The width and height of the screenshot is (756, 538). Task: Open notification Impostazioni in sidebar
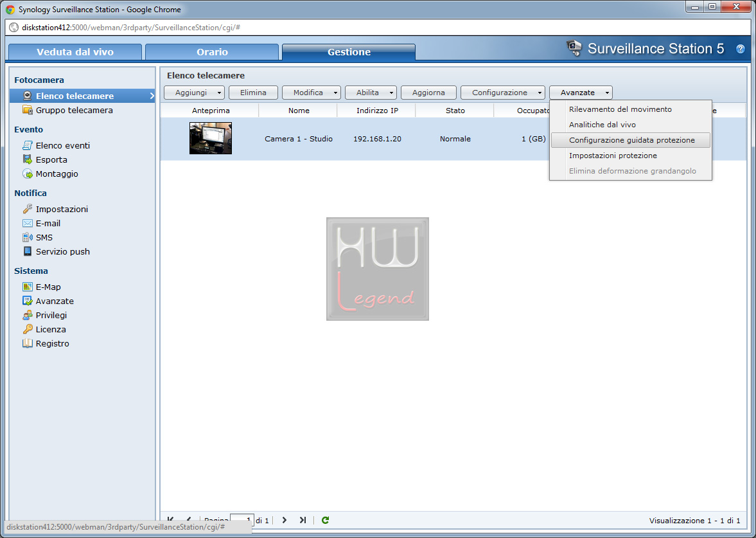pyautogui.click(x=62, y=209)
